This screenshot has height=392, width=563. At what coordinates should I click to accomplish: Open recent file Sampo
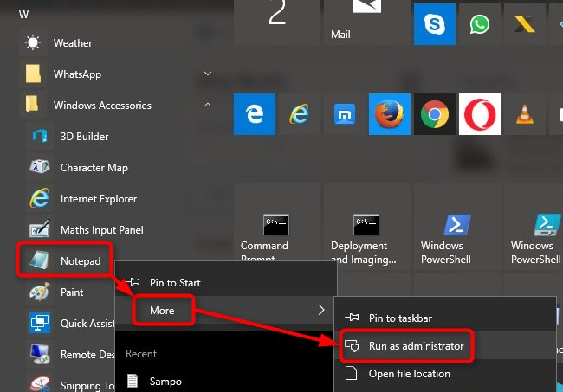coord(226,381)
